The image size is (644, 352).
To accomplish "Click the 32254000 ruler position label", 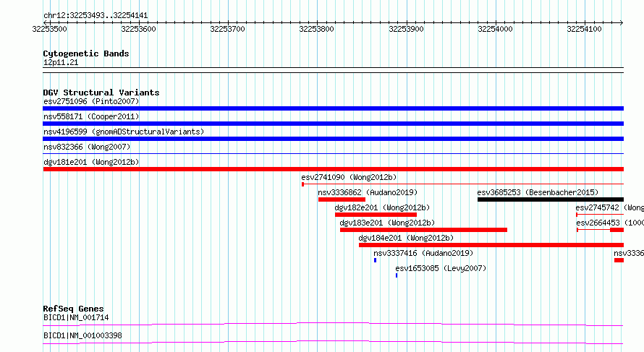I will pos(496,29).
